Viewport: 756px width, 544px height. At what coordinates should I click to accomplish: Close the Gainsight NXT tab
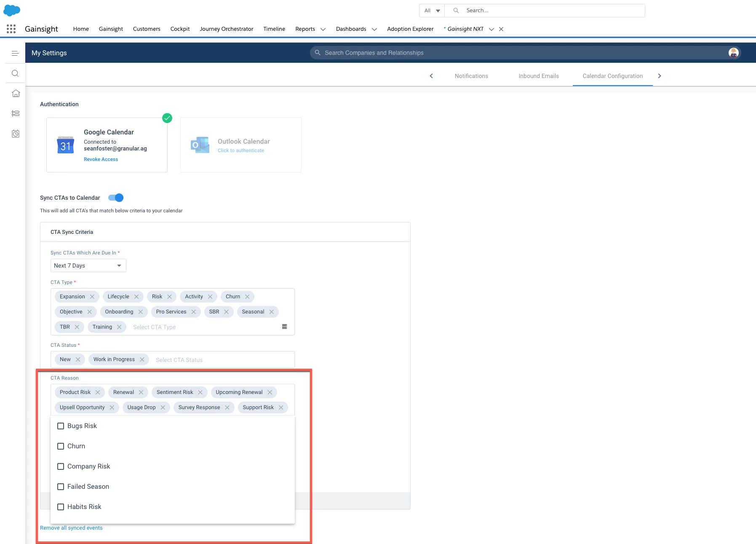[501, 29]
